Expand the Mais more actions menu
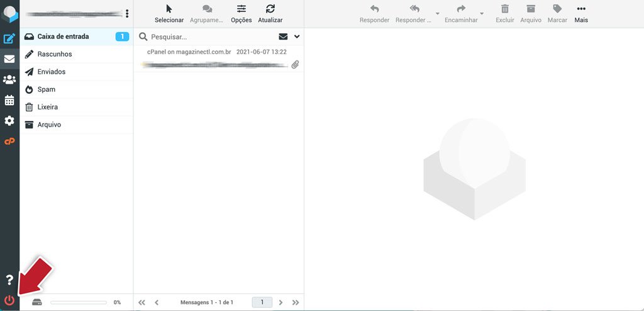The height and width of the screenshot is (311, 644). pyautogui.click(x=581, y=14)
